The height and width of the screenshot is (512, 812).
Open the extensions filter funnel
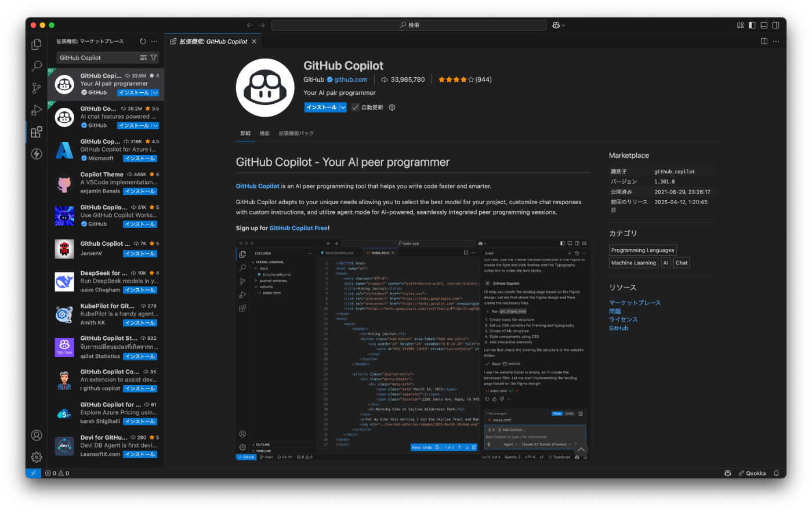pos(154,57)
